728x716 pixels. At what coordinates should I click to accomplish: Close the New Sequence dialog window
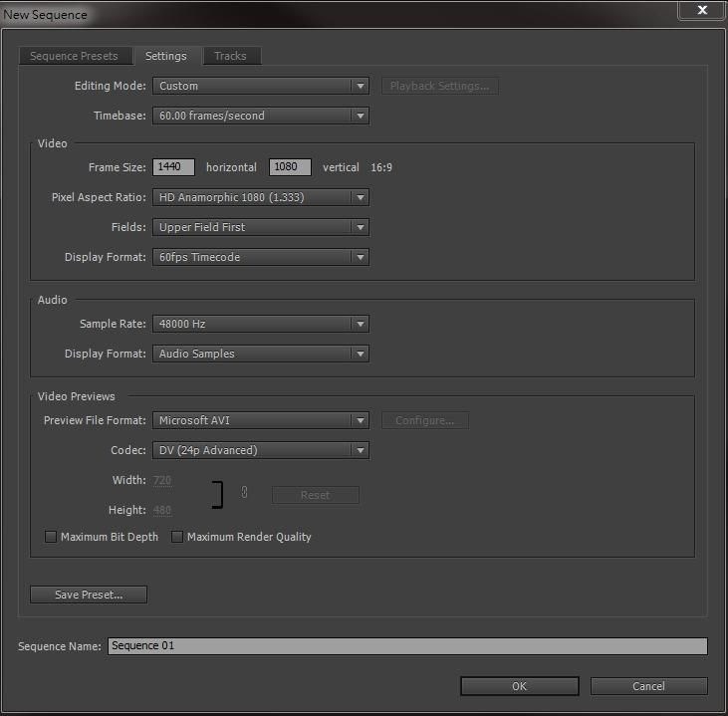pos(702,10)
